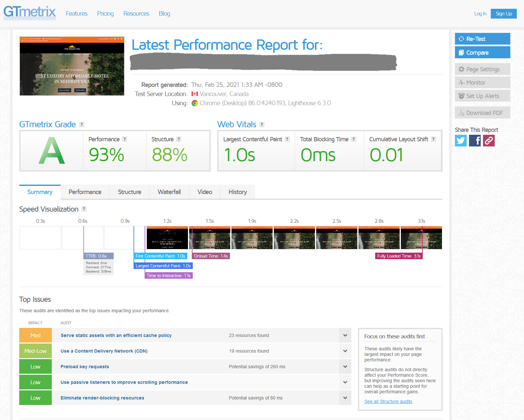Click the GTmetrix logo
The image size is (524, 420).
[x=29, y=12]
